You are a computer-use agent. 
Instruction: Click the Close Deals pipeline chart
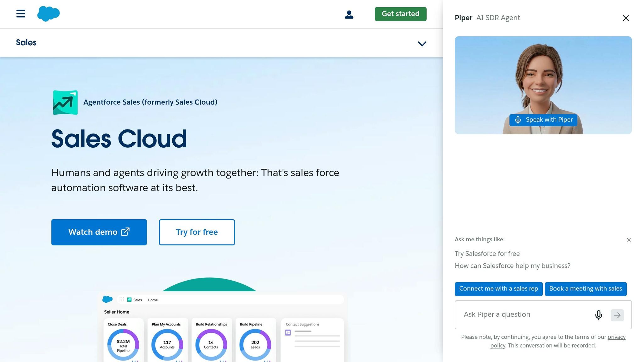click(123, 345)
